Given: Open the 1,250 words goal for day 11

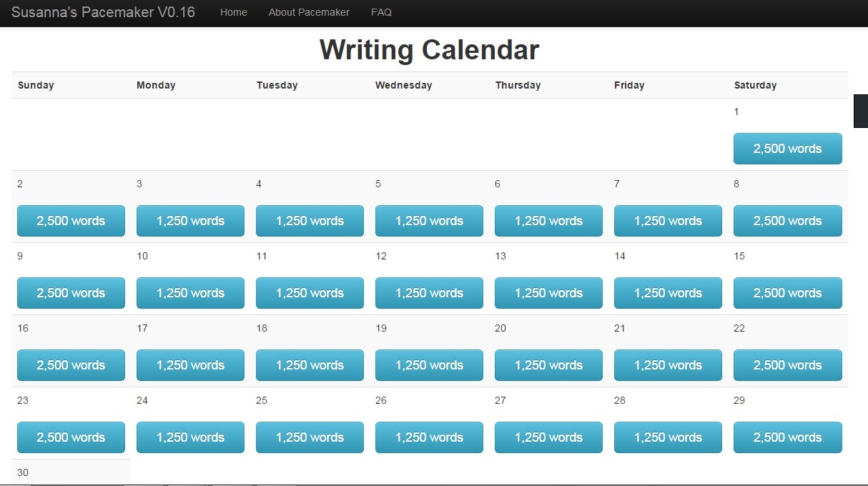Looking at the screenshot, I should (x=310, y=293).
